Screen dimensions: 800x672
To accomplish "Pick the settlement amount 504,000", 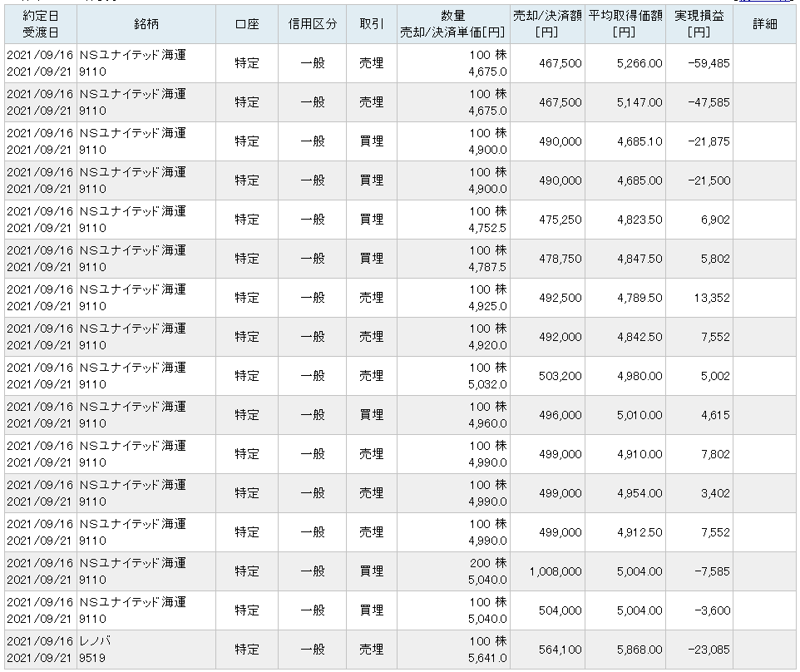I will 560,610.
